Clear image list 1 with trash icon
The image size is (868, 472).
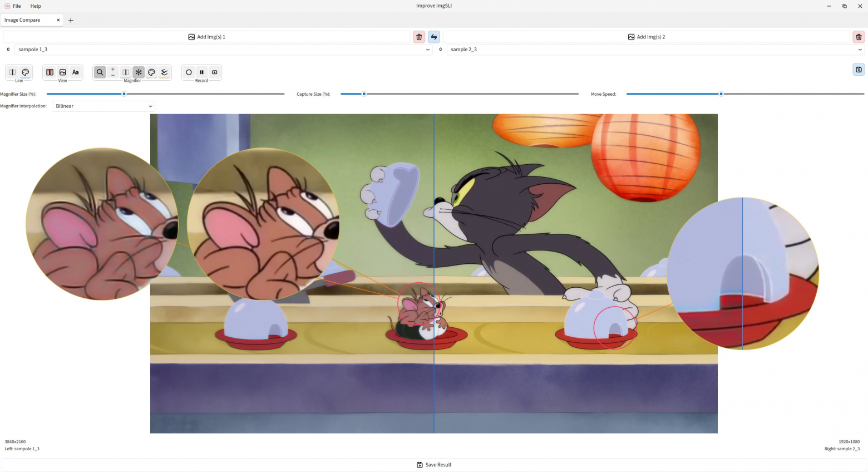pos(419,37)
